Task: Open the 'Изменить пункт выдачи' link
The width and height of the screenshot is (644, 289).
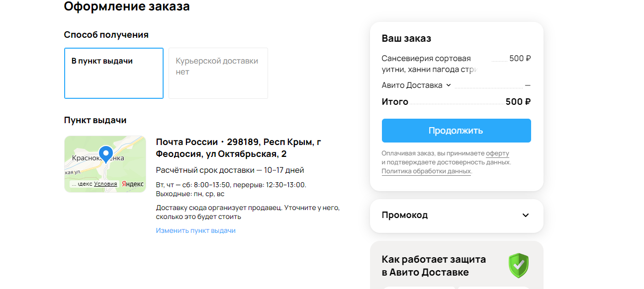Action: 196,230
